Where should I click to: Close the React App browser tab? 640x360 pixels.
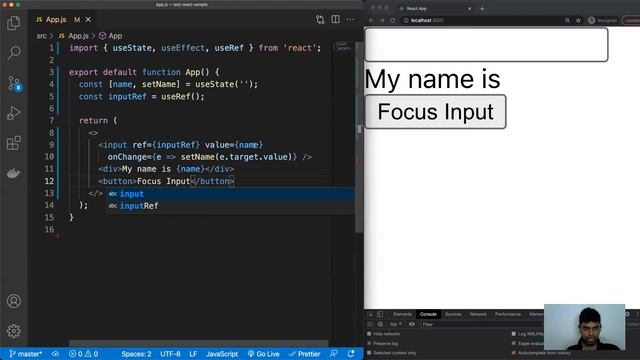coord(469,9)
